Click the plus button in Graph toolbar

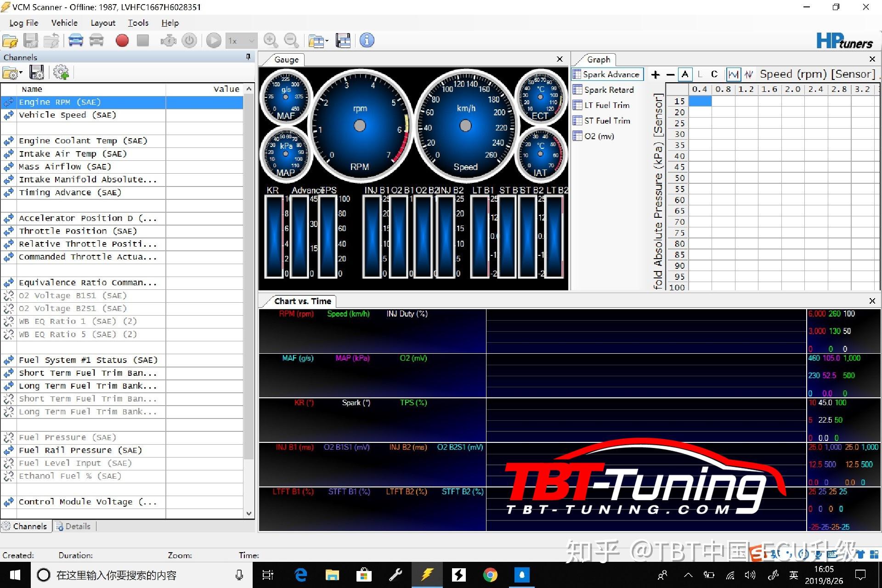(656, 74)
